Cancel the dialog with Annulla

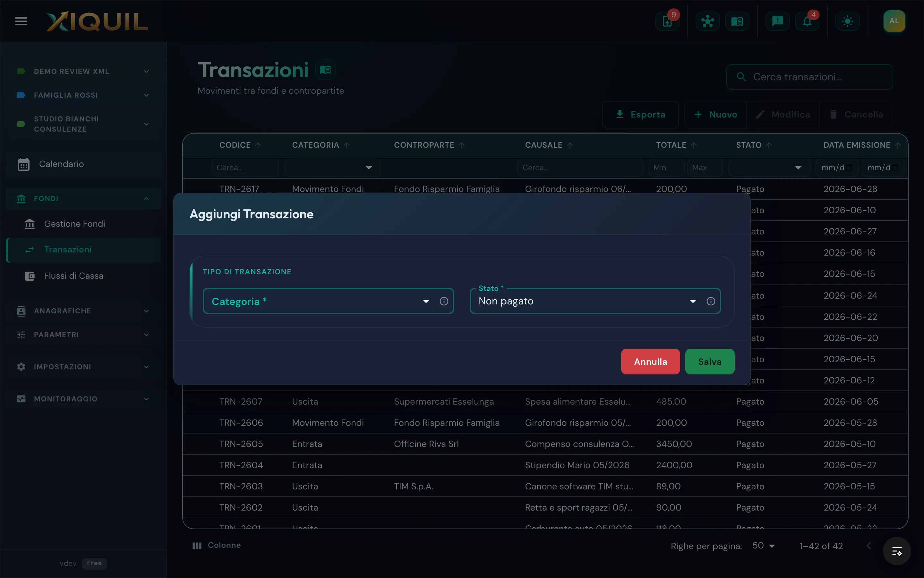650,361
